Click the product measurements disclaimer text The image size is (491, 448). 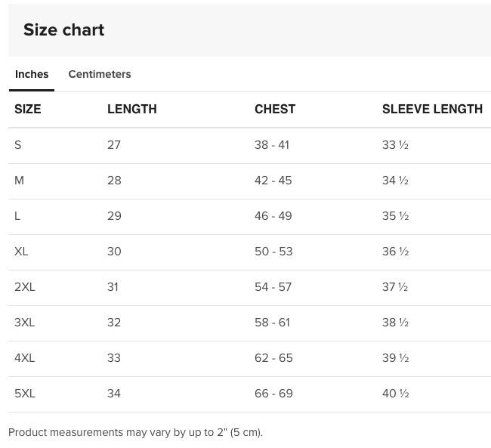click(135, 432)
